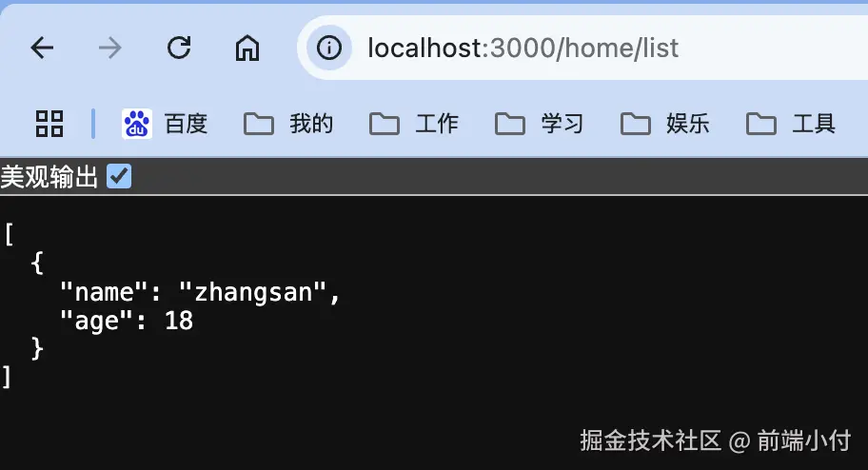This screenshot has height=470, width=868.
Task: Open the apps grid icon in bookmarks bar
Action: pos(49,124)
